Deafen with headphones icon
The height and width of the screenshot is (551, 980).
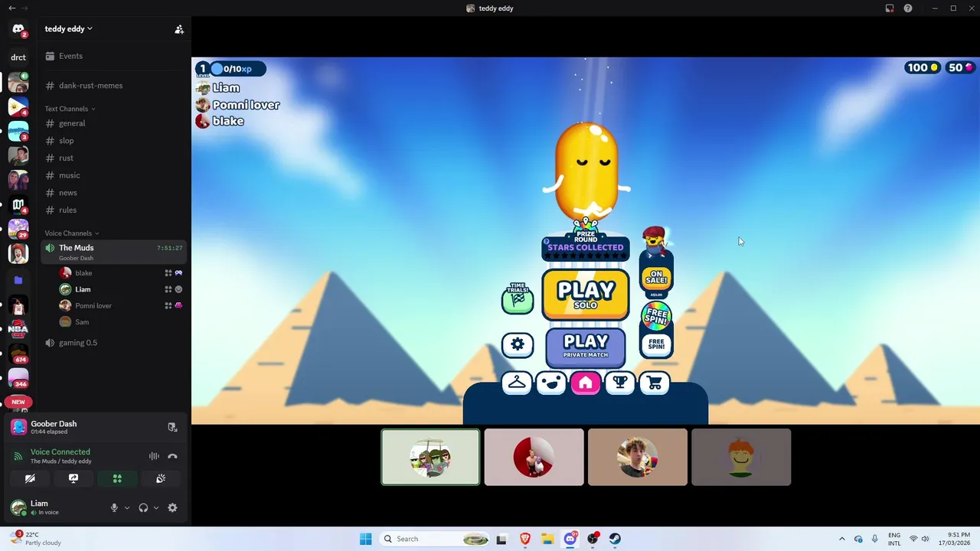tap(143, 507)
